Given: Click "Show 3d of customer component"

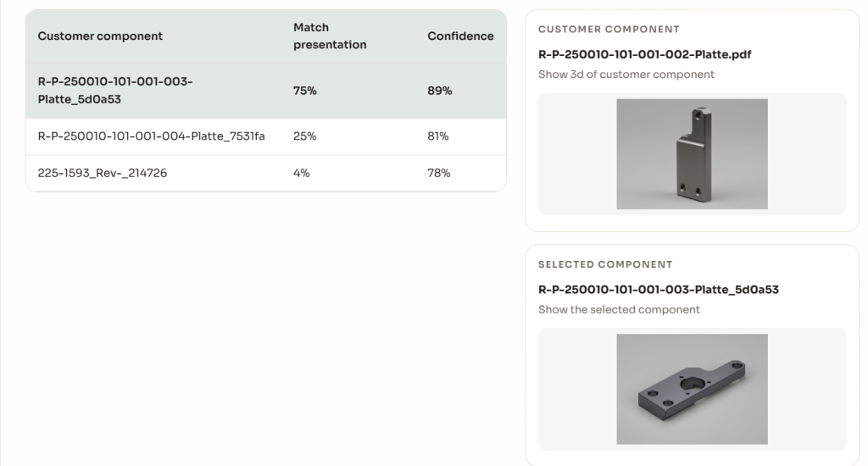Looking at the screenshot, I should 626,75.
